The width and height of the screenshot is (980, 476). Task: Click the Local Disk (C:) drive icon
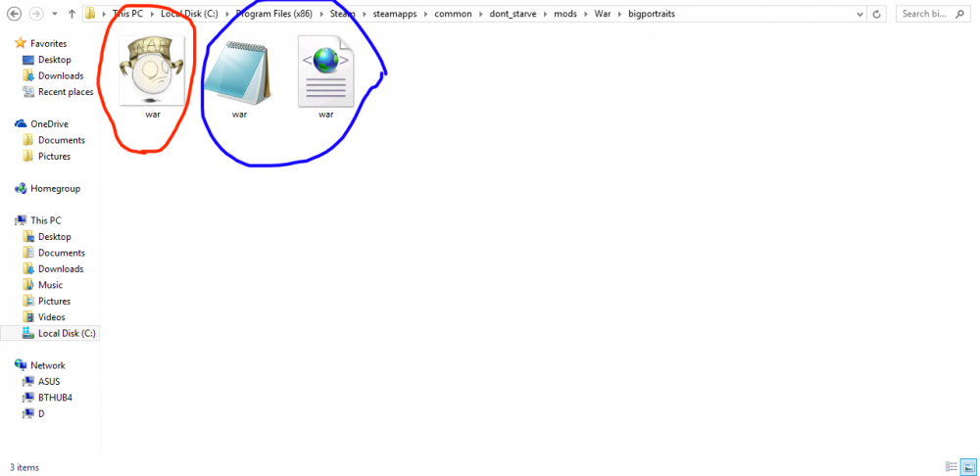(27, 333)
